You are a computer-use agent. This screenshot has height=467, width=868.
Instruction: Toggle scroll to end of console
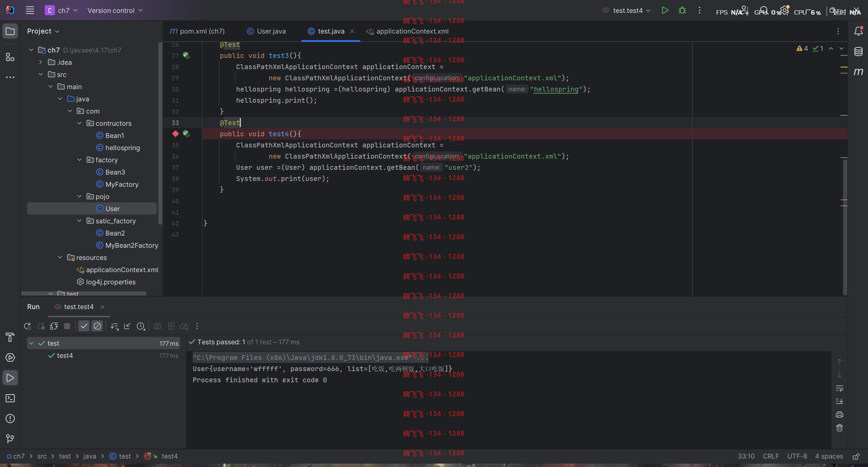840,401
